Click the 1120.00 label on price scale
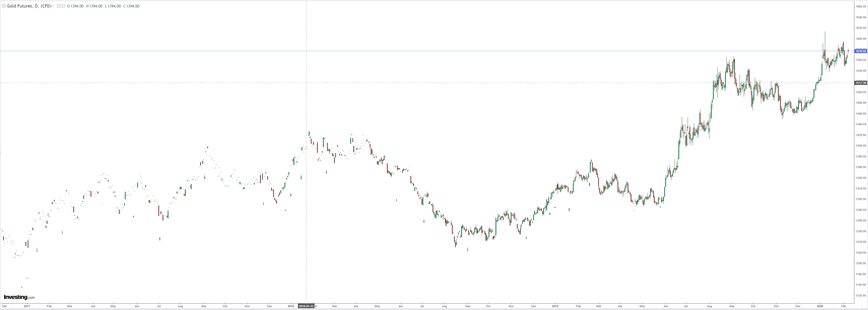 tap(861, 296)
